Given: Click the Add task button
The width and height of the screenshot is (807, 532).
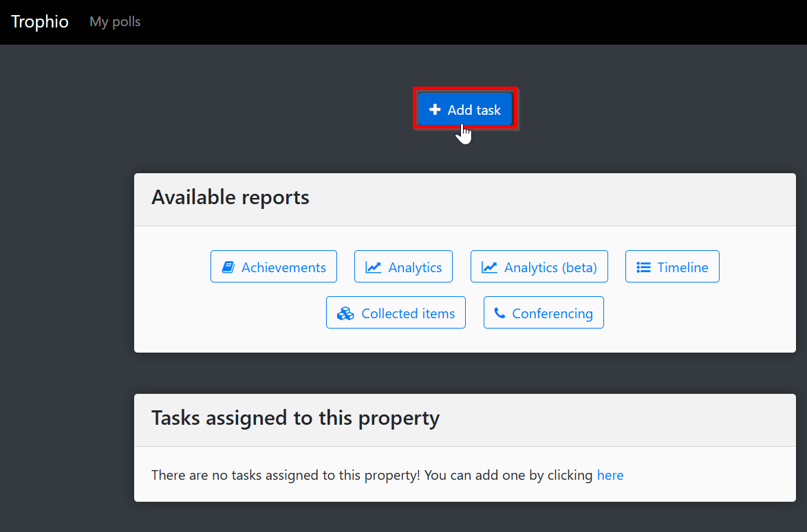Looking at the screenshot, I should pyautogui.click(x=465, y=109).
